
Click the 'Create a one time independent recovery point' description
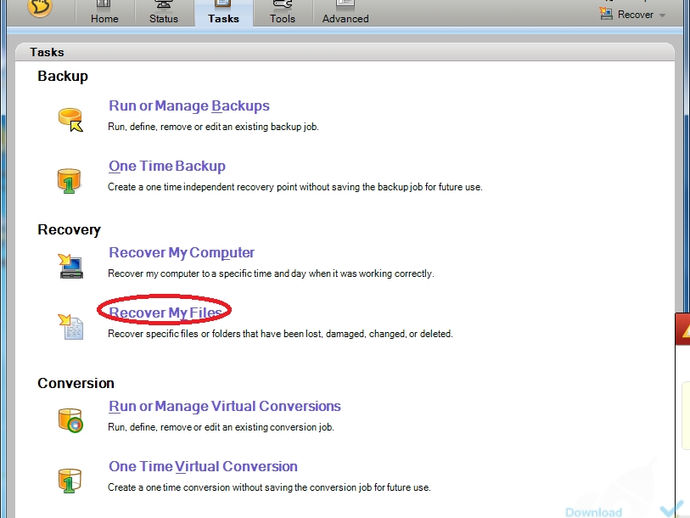click(295, 187)
